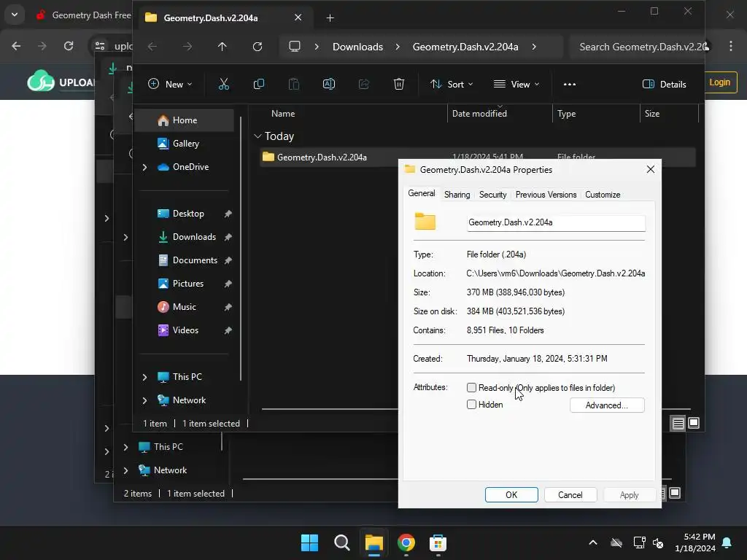Toggle the Details pane button
Screen dimensions: 747x560
coord(665,85)
